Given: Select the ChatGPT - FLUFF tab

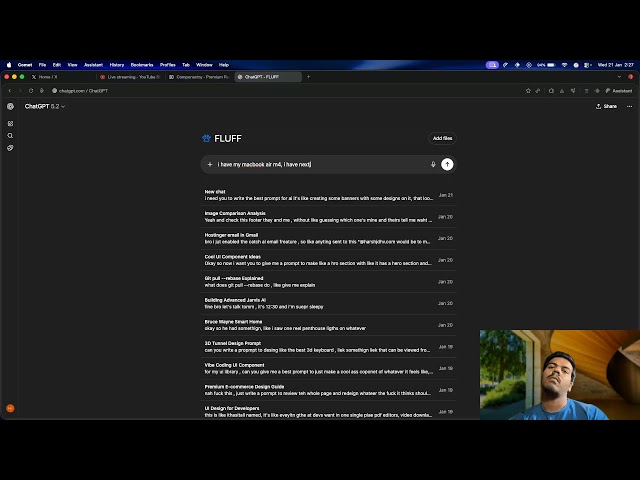Looking at the screenshot, I should [x=268, y=77].
